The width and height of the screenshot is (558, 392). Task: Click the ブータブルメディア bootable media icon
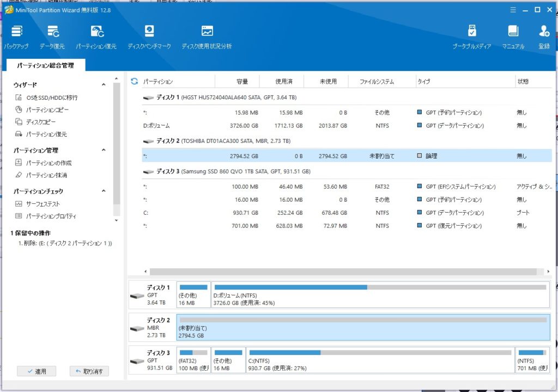(x=471, y=37)
